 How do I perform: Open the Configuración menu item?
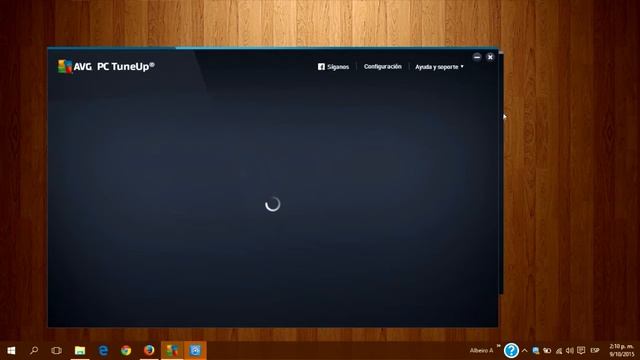382,67
